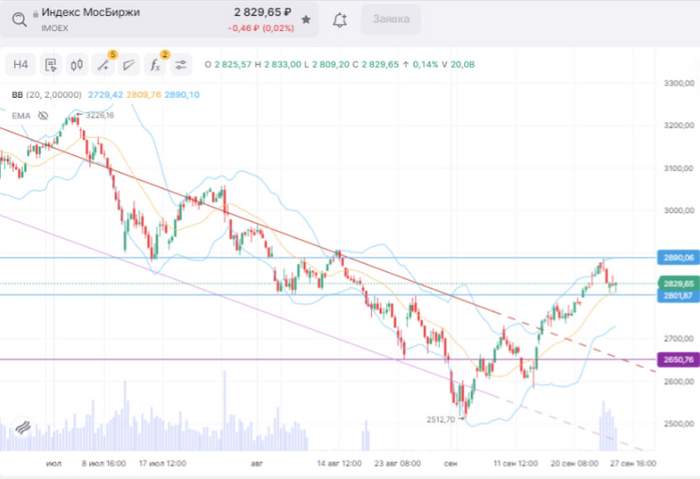Image resolution: width=700 pixels, height=479 pixels.
Task: Open the H4 timeframe selector
Action: pos(21,65)
